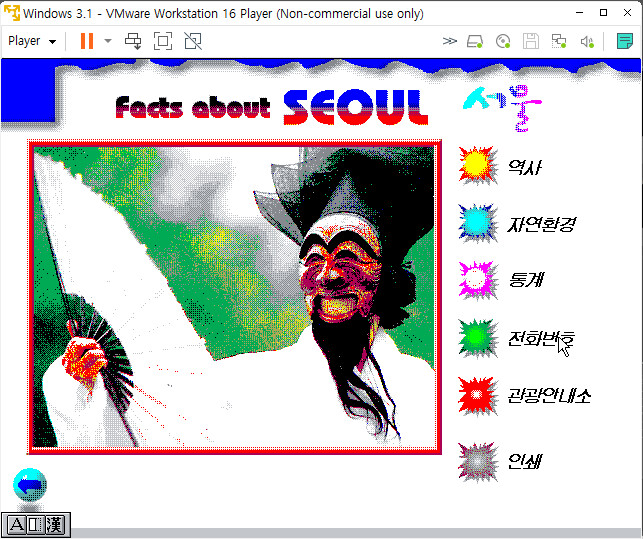Open the 통계 statistics label
Viewport: 643px width, 539px height.
[526, 280]
